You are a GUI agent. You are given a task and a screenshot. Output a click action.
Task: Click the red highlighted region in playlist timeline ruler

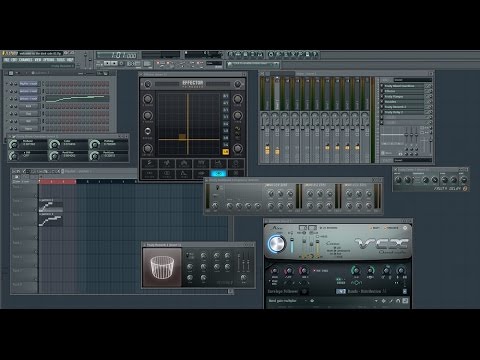click(x=57, y=181)
